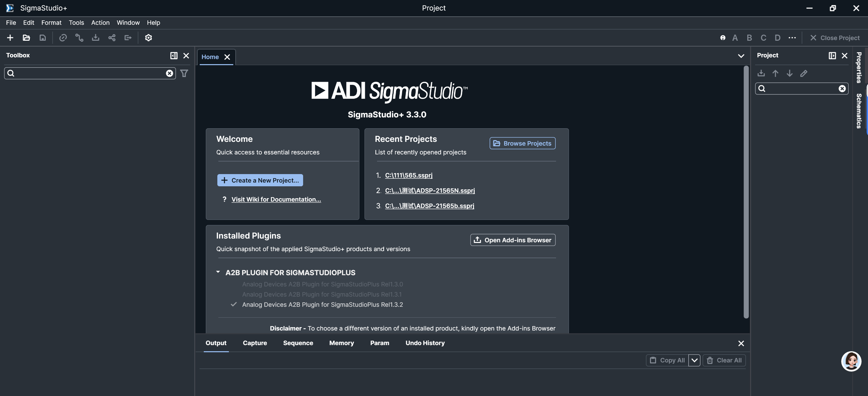Collapse the A2B Plugin for SigmaStudioPlus section
The width and height of the screenshot is (868, 396).
click(218, 272)
